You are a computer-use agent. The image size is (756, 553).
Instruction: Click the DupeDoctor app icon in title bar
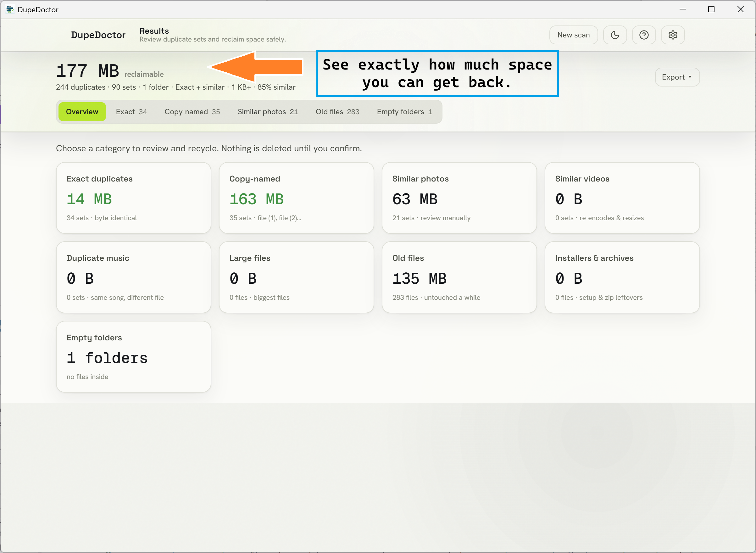pyautogui.click(x=10, y=9)
